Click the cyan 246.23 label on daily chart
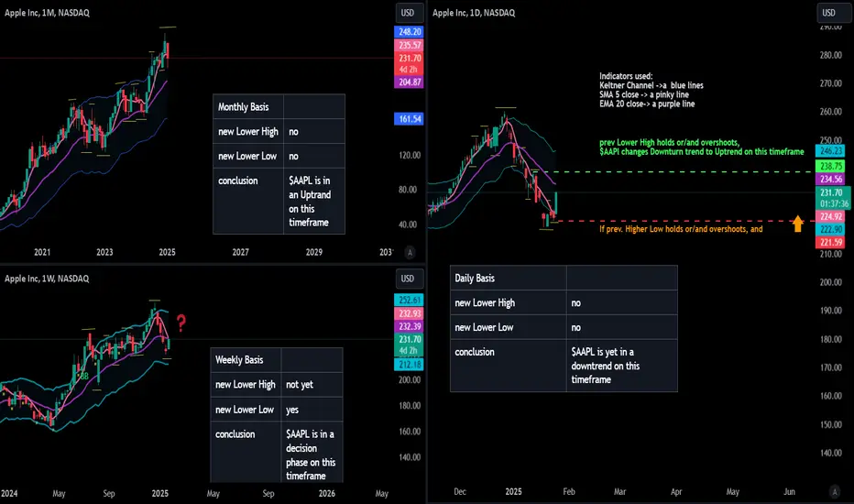Viewport: 854px width, 504px height. coord(830,151)
